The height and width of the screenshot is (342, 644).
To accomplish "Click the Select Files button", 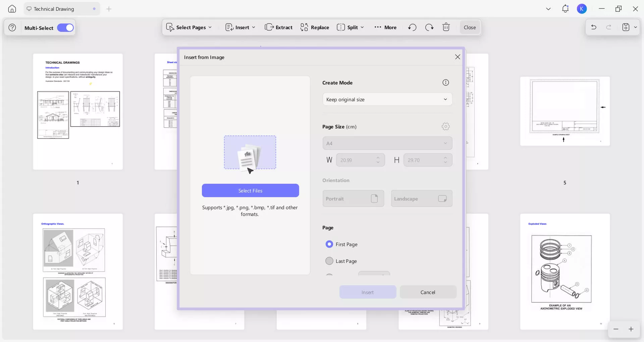I will coord(250,190).
